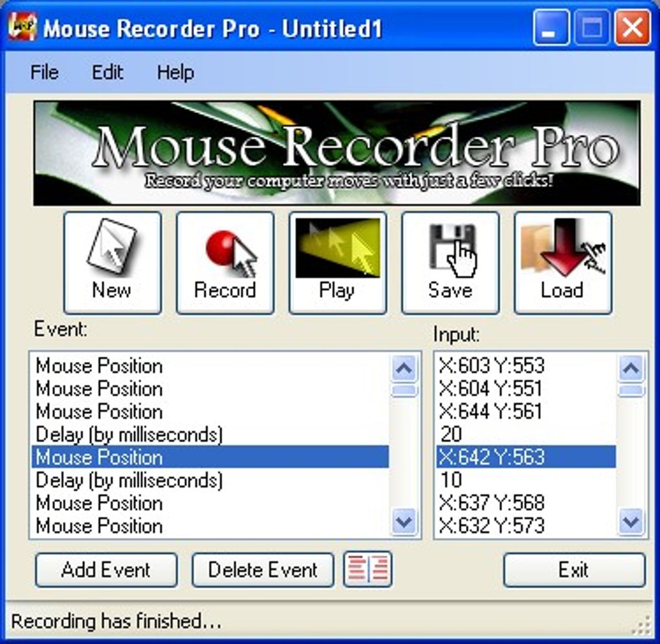Select Delay event row with value 20

[x=210, y=434]
